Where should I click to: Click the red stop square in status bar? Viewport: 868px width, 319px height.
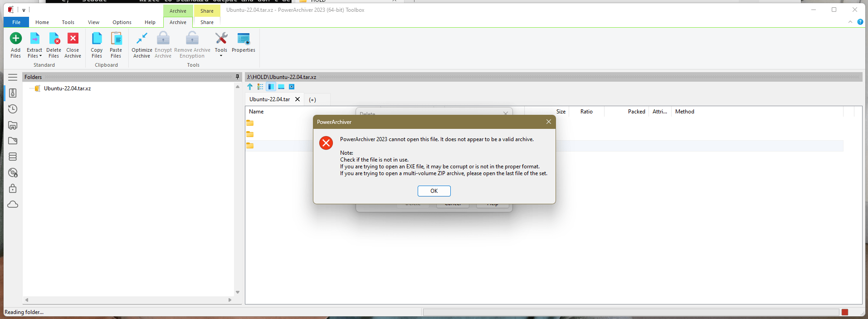[845, 312]
